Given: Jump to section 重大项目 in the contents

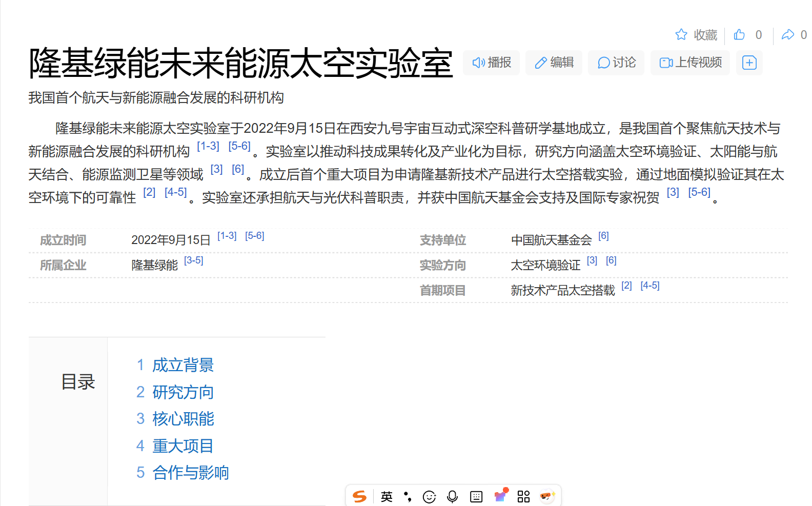Looking at the screenshot, I should (183, 446).
